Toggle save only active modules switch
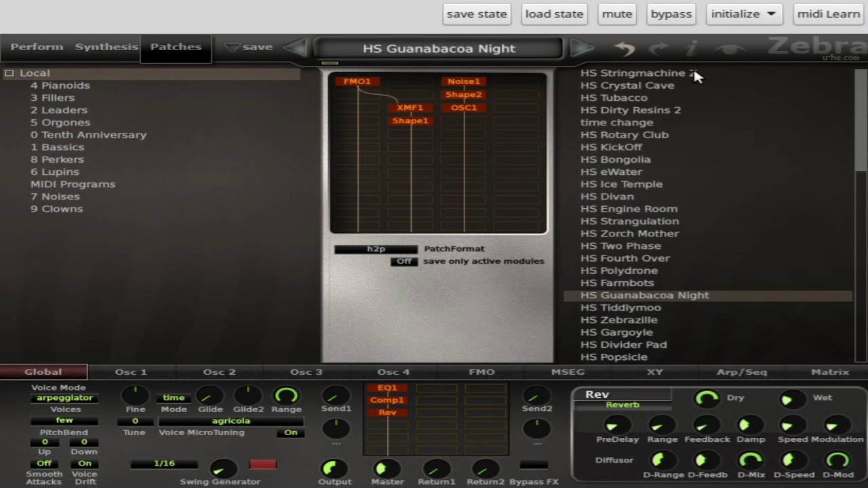The image size is (868, 488). [x=404, y=262]
